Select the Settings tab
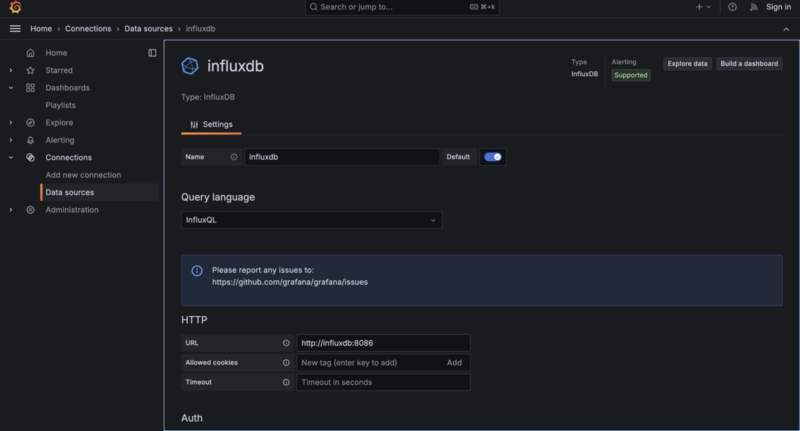 coord(211,125)
